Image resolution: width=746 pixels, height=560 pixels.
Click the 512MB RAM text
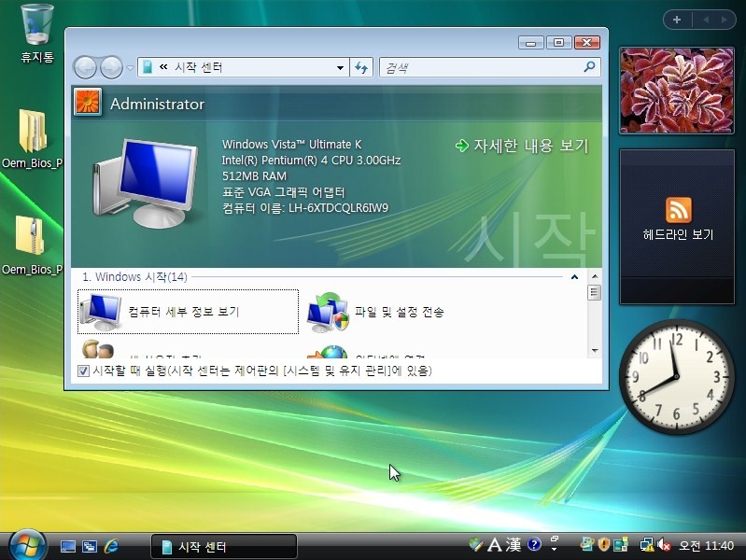point(254,176)
